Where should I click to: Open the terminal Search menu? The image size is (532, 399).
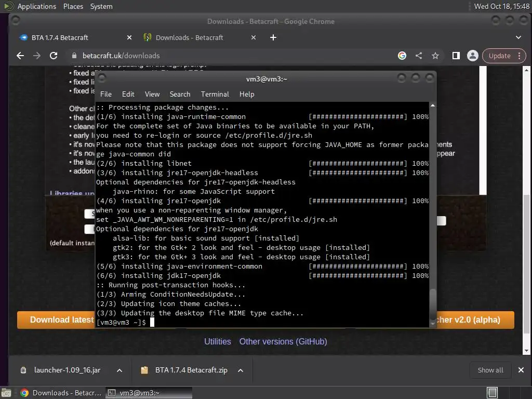[x=180, y=95]
